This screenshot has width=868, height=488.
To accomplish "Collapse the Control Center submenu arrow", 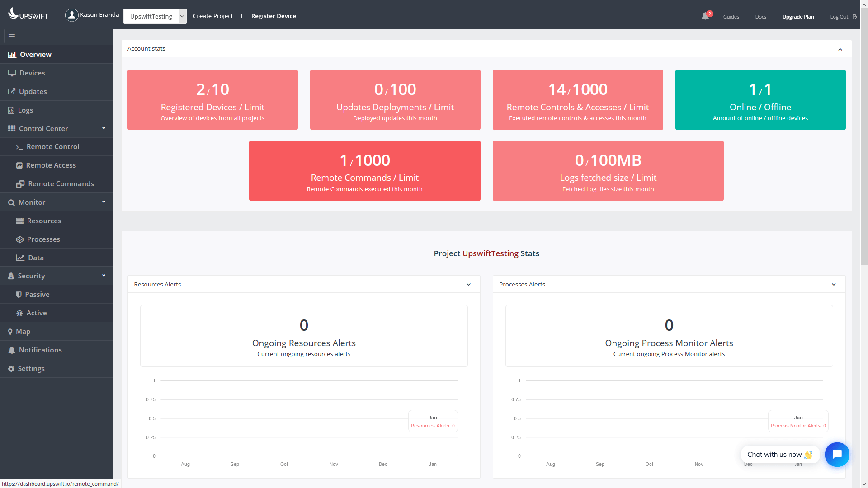I will 104,128.
